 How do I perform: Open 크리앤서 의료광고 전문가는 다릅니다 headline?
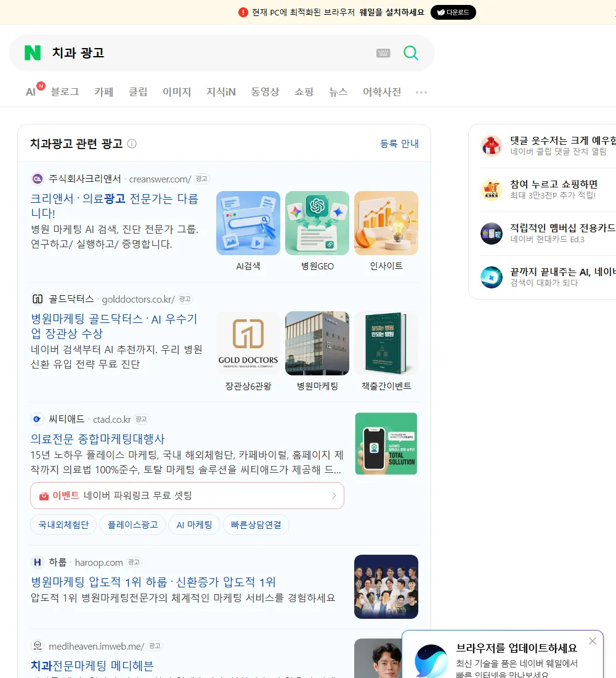(x=115, y=206)
